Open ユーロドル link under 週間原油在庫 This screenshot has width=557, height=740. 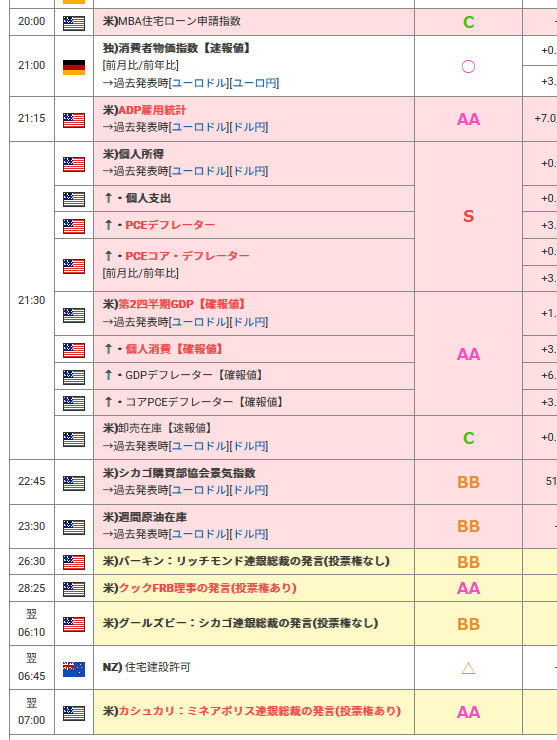pos(200,534)
